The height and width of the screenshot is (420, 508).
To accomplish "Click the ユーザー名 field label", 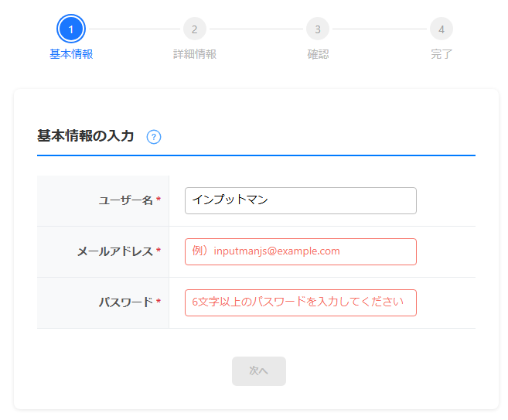I will [x=125, y=200].
